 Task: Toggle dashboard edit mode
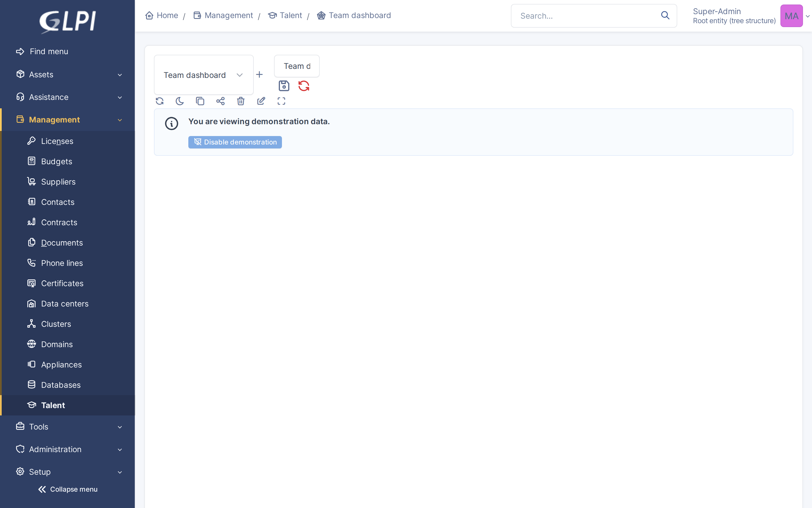(x=261, y=101)
